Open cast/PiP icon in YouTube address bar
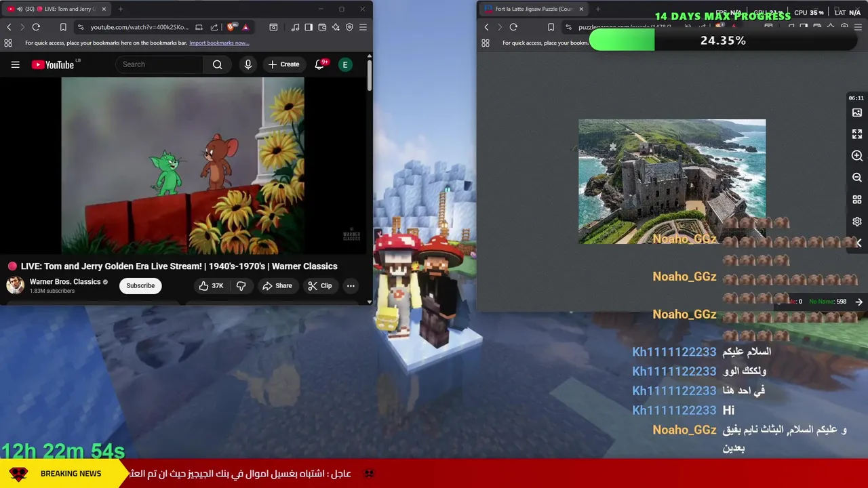This screenshot has height=488, width=868. [199, 27]
